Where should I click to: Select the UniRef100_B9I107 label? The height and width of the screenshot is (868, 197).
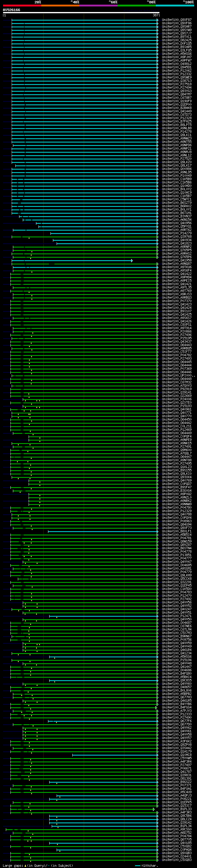(177, 311)
